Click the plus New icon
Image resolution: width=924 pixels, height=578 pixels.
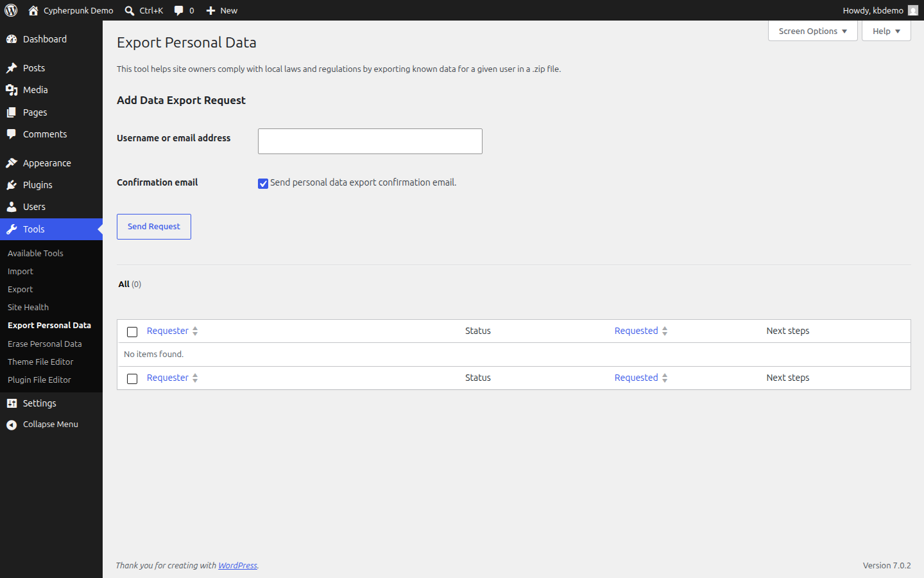point(210,10)
